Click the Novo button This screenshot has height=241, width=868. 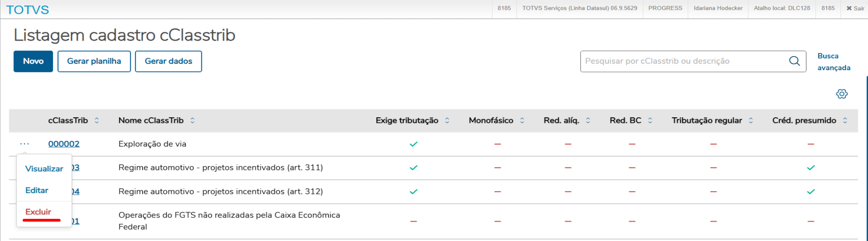point(33,61)
